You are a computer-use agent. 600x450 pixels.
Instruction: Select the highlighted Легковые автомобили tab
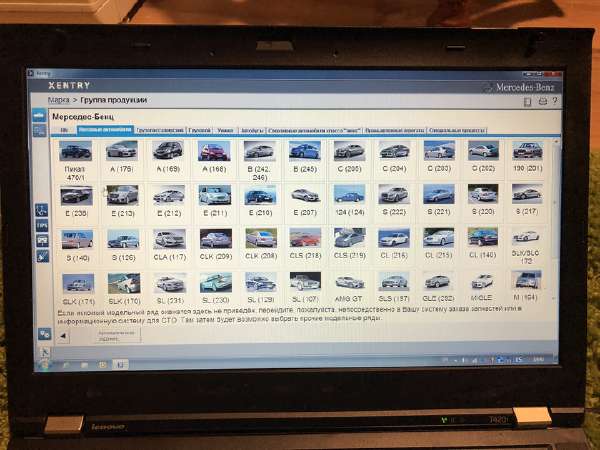[x=105, y=130]
